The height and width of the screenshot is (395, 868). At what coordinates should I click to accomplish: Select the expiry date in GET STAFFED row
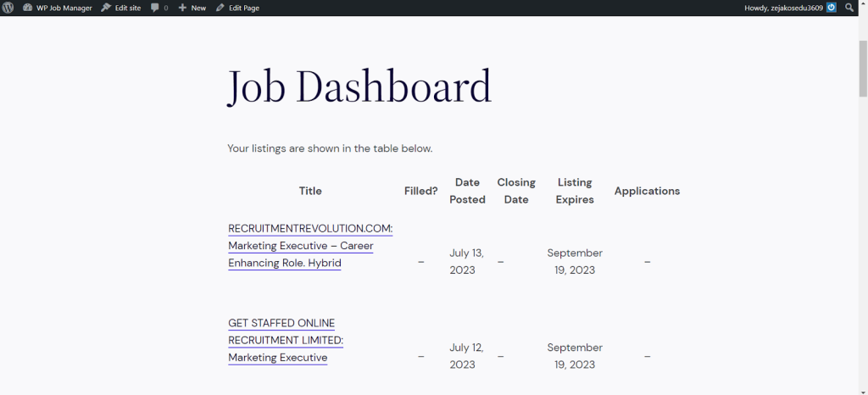576,356
